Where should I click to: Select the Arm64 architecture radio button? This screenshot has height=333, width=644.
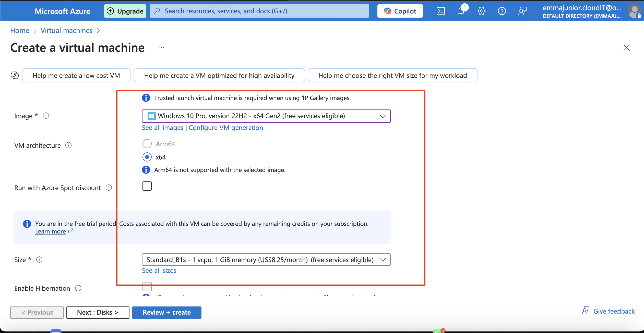point(147,144)
